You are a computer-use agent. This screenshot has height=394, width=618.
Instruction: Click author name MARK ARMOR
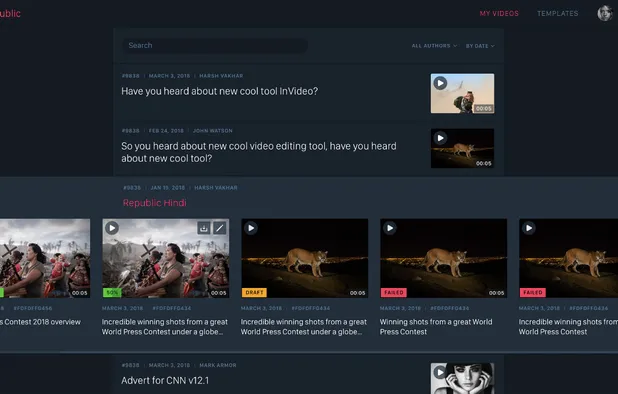click(218, 365)
